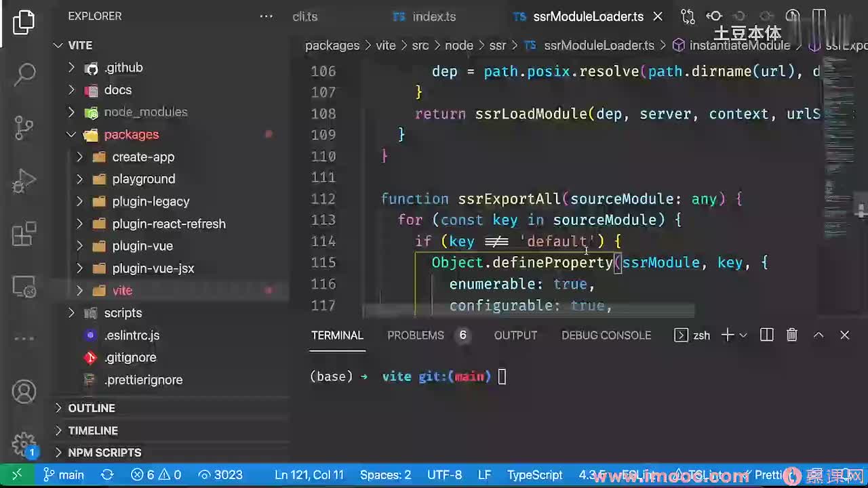868x488 pixels.
Task: Select the PROBLEMS panel tab
Action: (416, 335)
